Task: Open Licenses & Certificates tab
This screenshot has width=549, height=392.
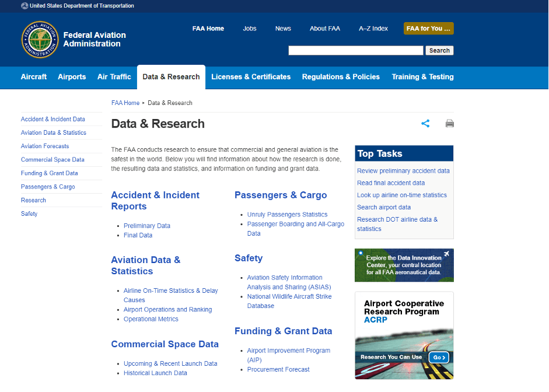Action: tap(251, 76)
